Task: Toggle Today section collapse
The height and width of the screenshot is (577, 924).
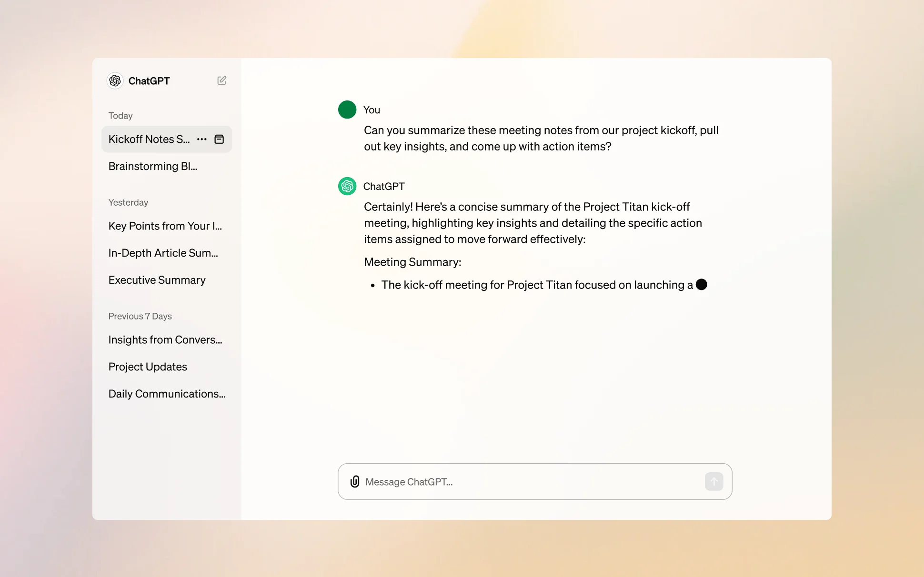Action: 121,116
